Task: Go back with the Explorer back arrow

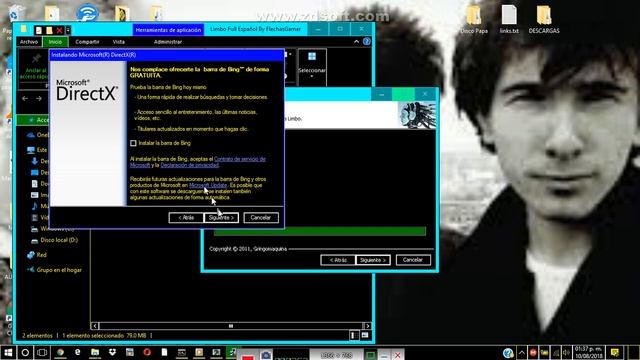Action: [25, 98]
